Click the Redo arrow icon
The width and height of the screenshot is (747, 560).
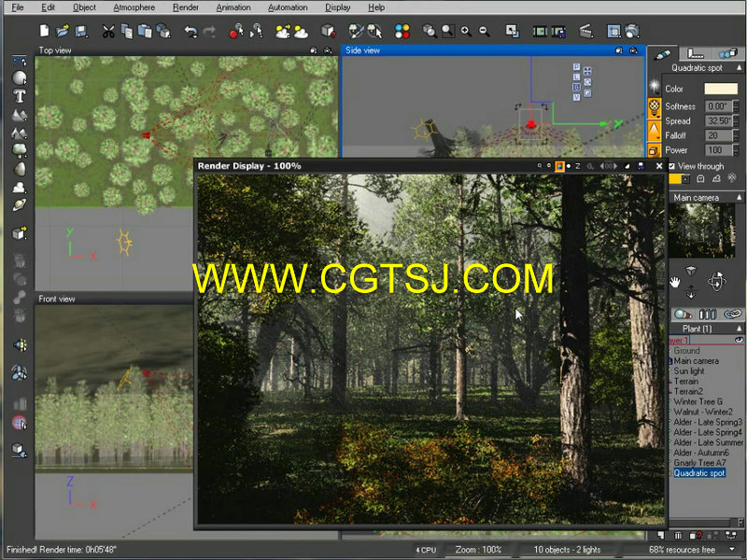click(209, 32)
